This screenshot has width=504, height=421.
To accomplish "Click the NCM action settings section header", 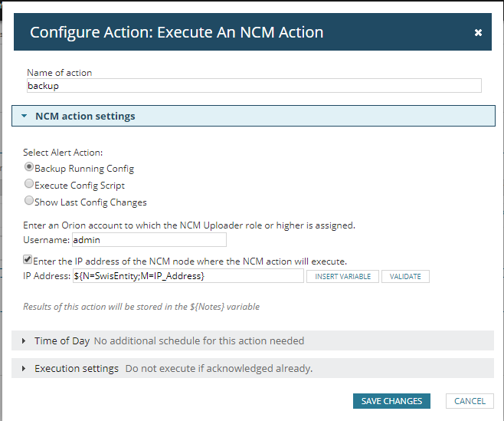I will pyautogui.click(x=85, y=117).
